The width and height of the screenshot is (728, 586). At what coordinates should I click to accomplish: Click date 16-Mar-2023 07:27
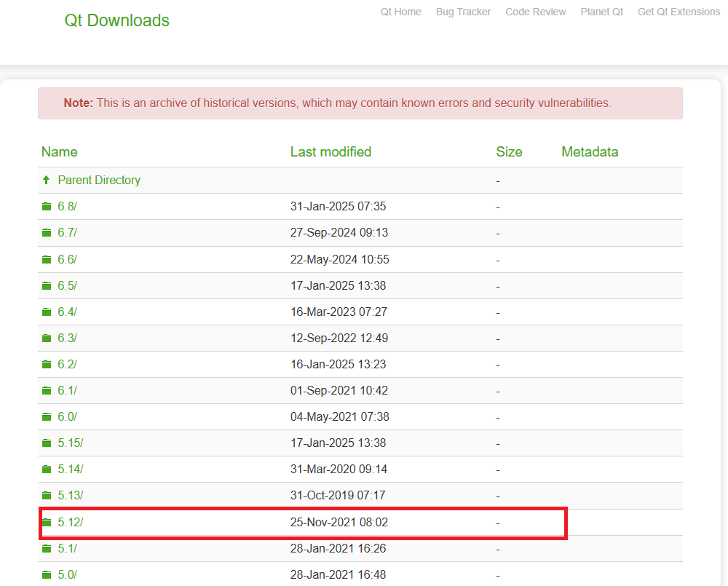[339, 312]
